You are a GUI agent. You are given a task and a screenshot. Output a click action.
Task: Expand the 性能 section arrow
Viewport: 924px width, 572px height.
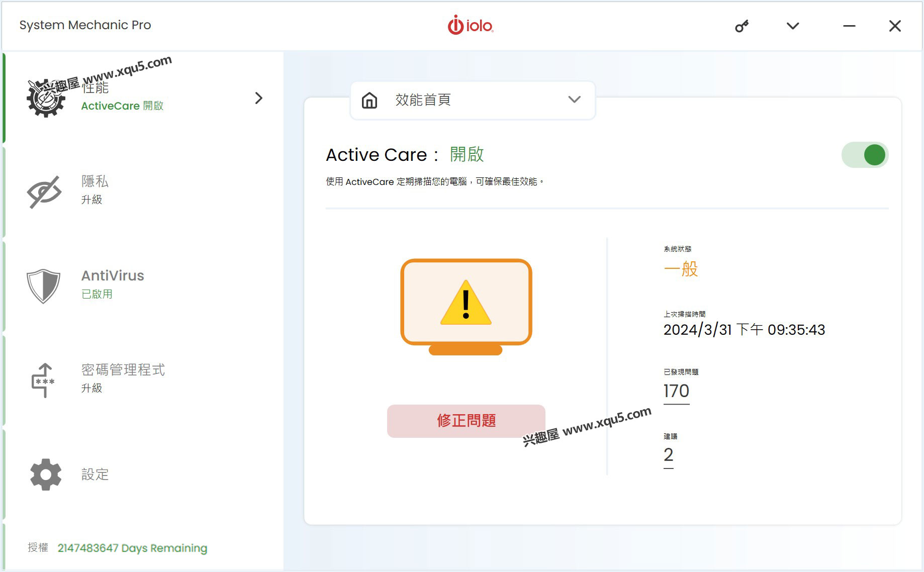click(258, 98)
